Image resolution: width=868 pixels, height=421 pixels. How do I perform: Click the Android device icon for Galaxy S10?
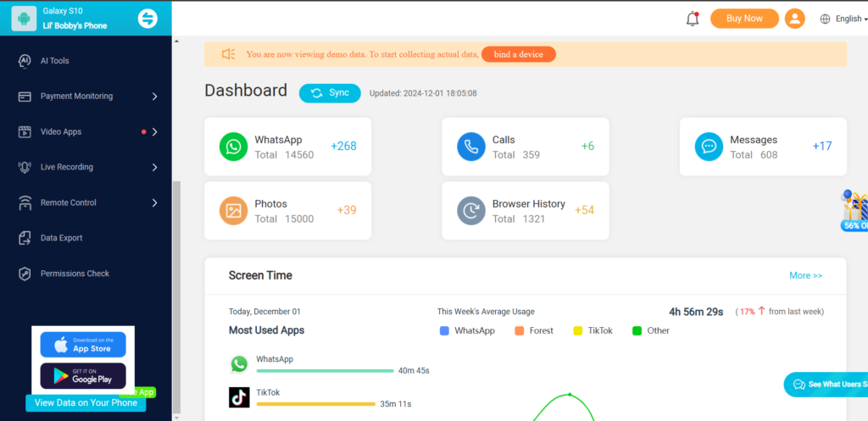24,19
